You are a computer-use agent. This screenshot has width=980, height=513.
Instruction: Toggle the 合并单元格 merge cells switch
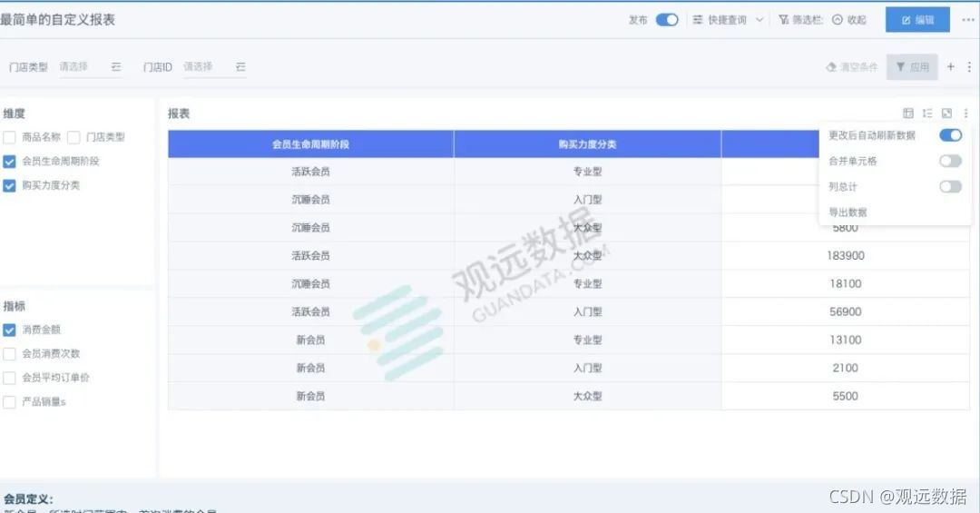tap(951, 162)
